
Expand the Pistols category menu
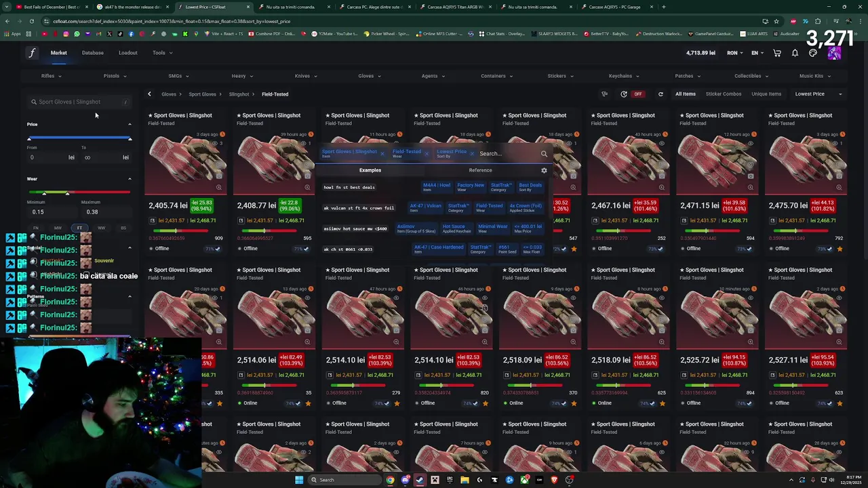[115, 76]
